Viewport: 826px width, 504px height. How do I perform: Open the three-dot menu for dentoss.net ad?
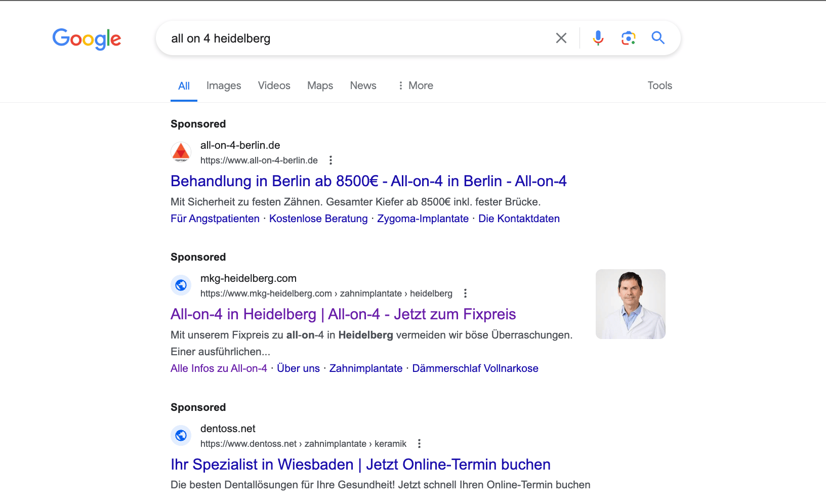click(419, 444)
